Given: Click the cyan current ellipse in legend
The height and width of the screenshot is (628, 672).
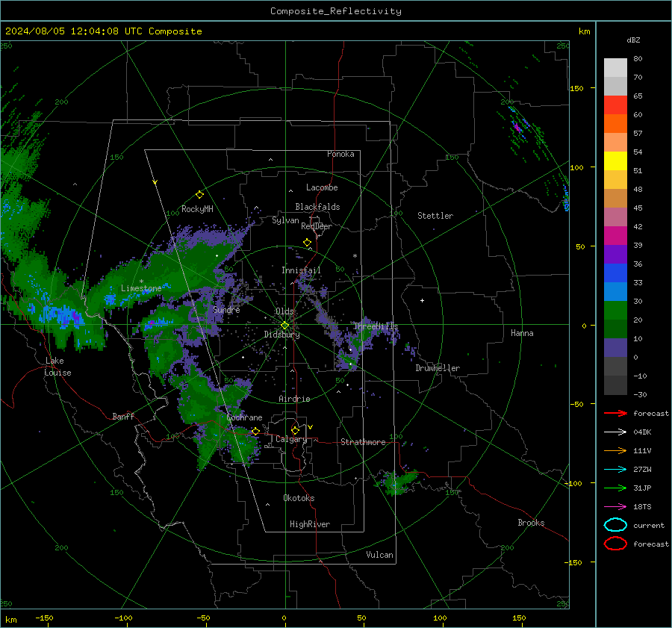Looking at the screenshot, I should coord(615,525).
